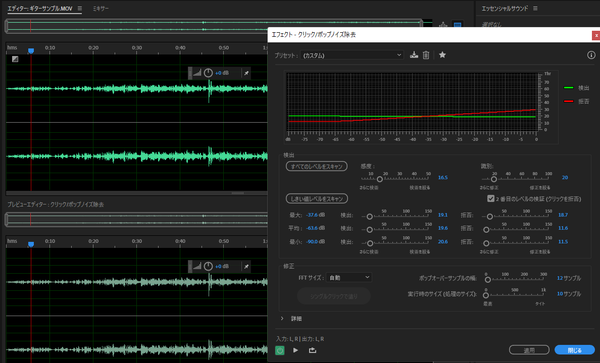Click 10 サンプル value field

569,294
